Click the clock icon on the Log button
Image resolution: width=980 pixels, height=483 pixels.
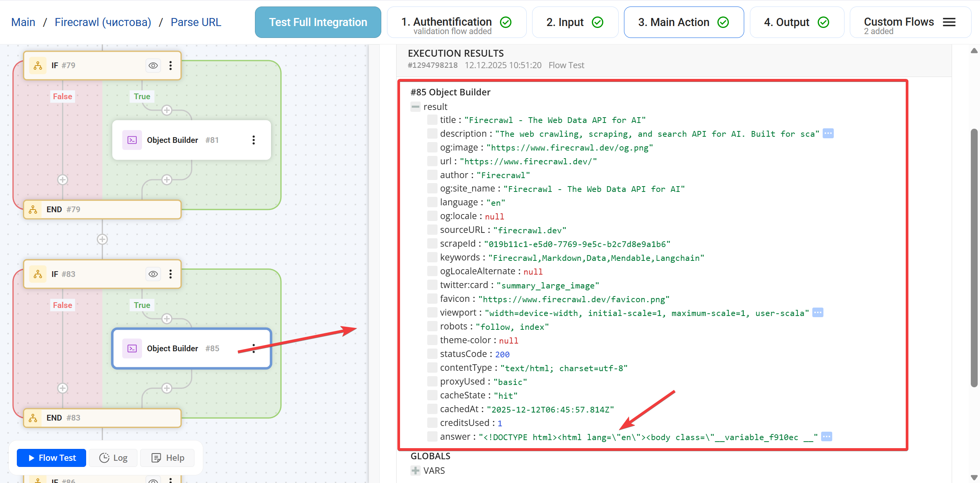(x=104, y=458)
